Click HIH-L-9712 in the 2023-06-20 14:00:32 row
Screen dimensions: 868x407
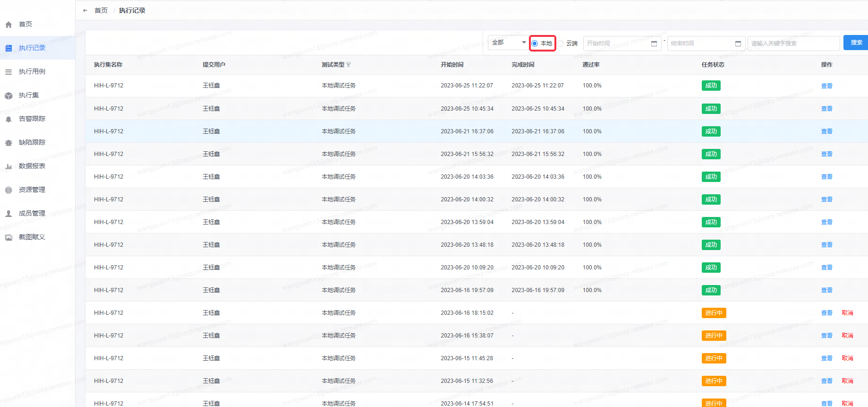(x=109, y=199)
